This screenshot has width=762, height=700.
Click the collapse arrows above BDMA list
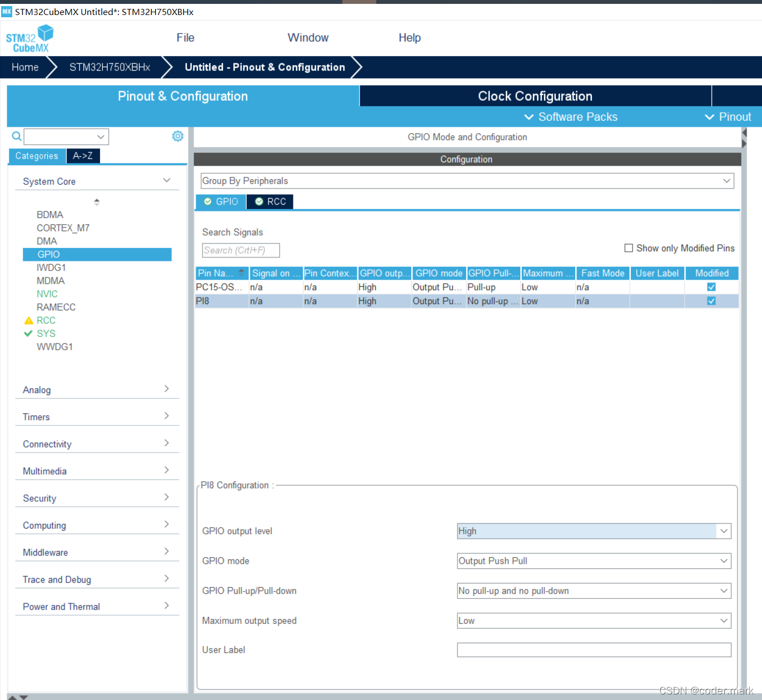pyautogui.click(x=97, y=202)
